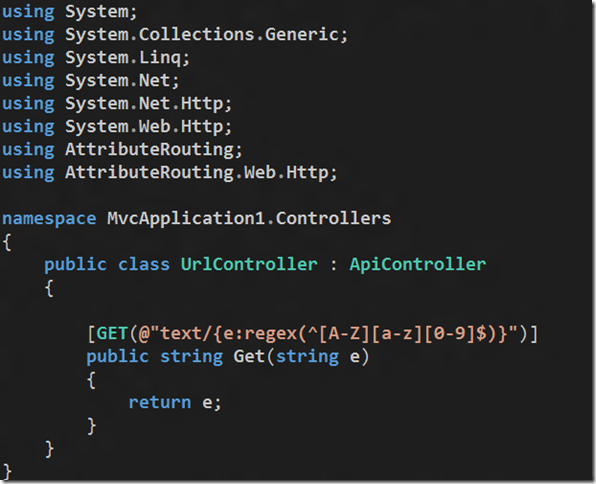This screenshot has width=596, height=484.
Task: Click the 'UrlController' class name
Action: (249, 264)
